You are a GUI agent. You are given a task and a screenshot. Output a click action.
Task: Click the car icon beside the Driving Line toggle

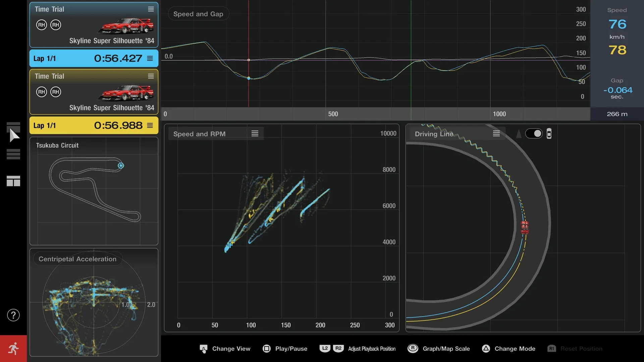(549, 133)
